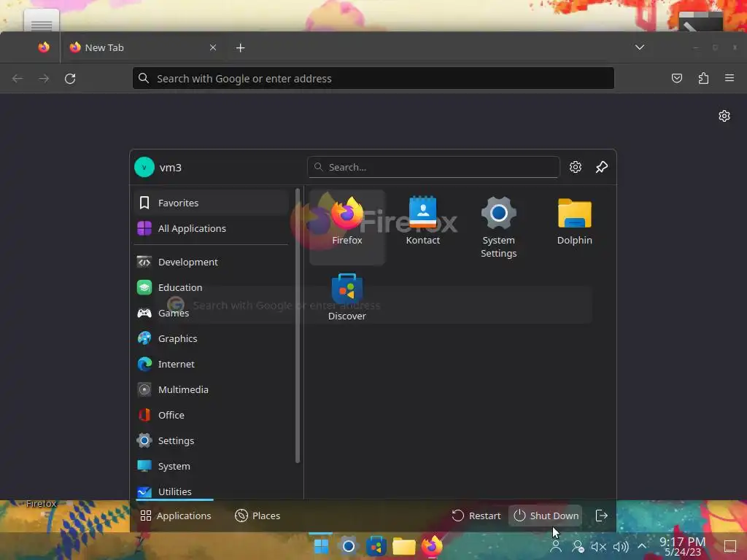Open System category
This screenshot has height=560, width=747.
pyautogui.click(x=212, y=466)
